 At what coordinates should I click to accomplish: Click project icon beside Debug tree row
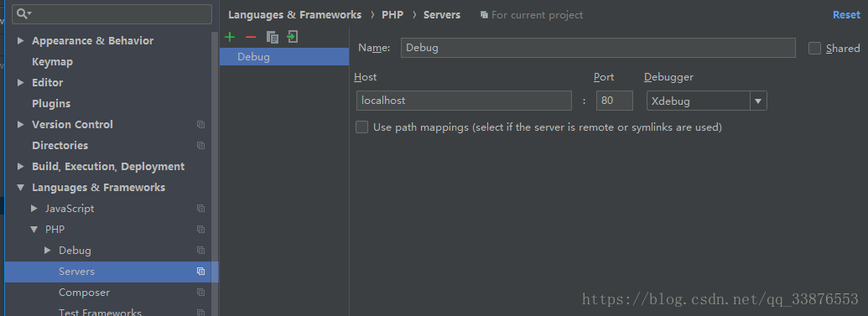tap(201, 250)
